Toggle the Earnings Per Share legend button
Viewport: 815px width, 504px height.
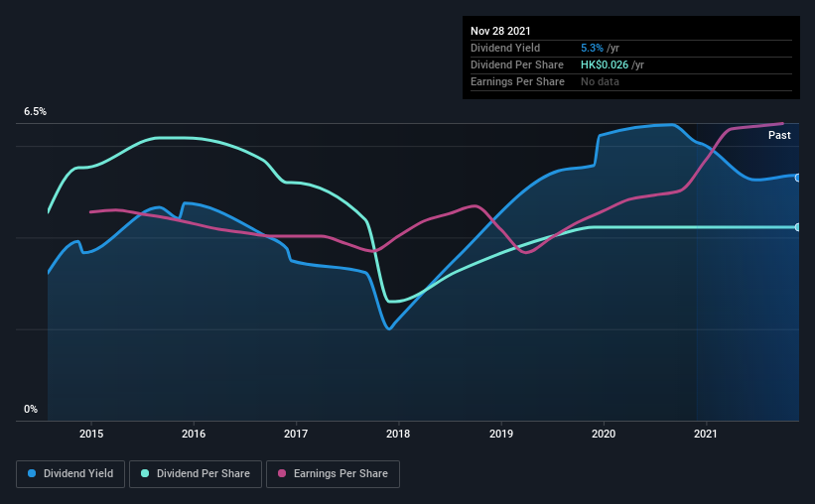(x=333, y=474)
